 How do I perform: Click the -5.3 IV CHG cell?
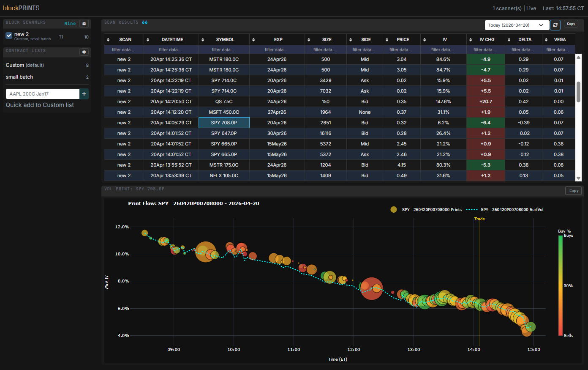point(486,165)
